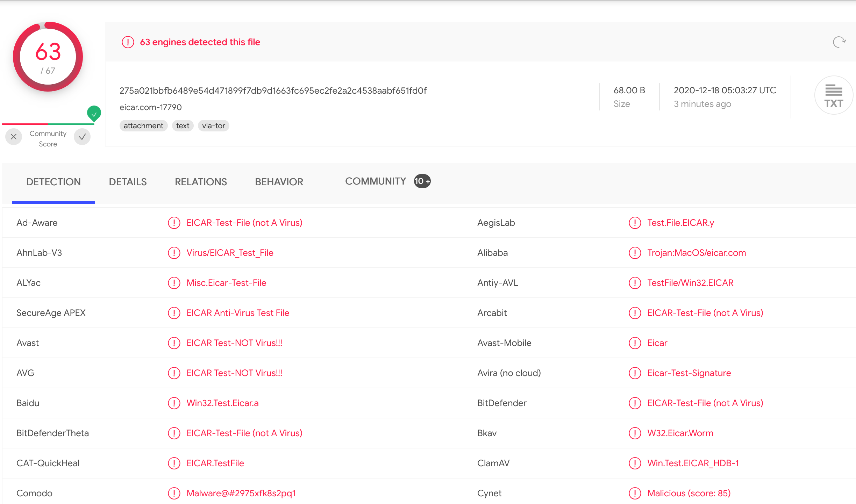The width and height of the screenshot is (856, 504).
Task: Open the RELATIONS tab
Action: click(x=201, y=182)
